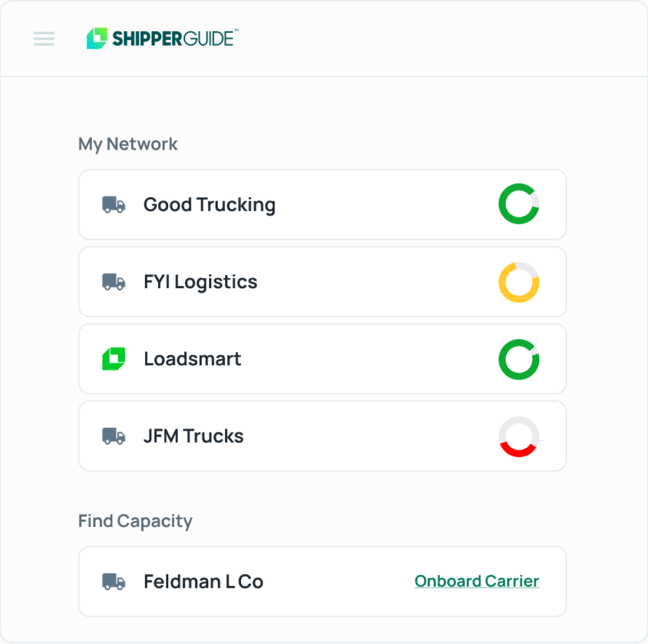Select the Find Capacity section heading
This screenshot has height=644, width=648.
pyautogui.click(x=135, y=521)
